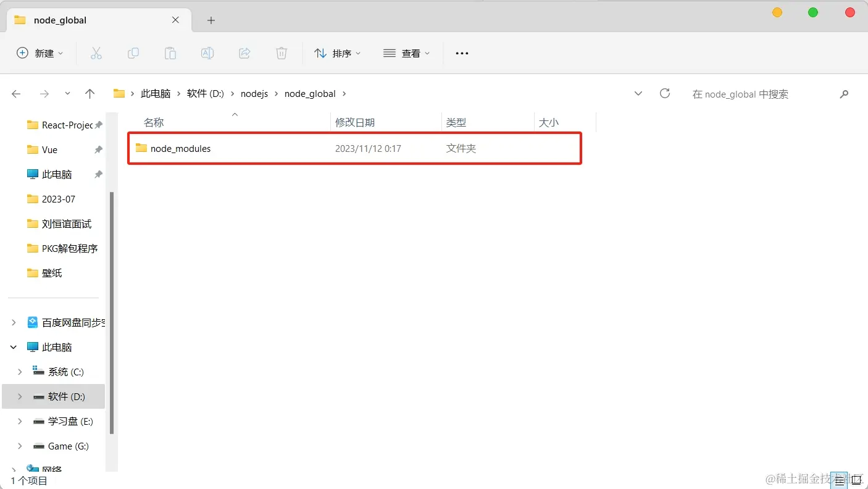
Task: Click chevron after node_global in path
Action: 344,94
